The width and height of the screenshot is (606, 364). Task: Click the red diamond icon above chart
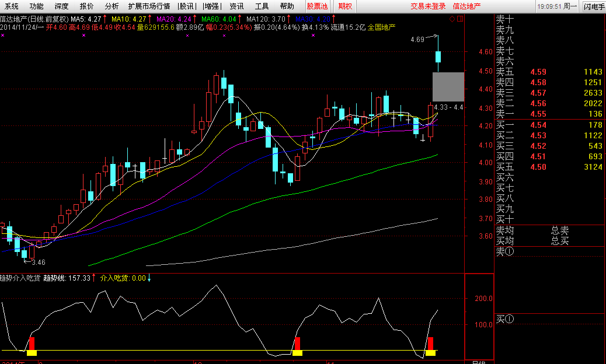pos(452,19)
